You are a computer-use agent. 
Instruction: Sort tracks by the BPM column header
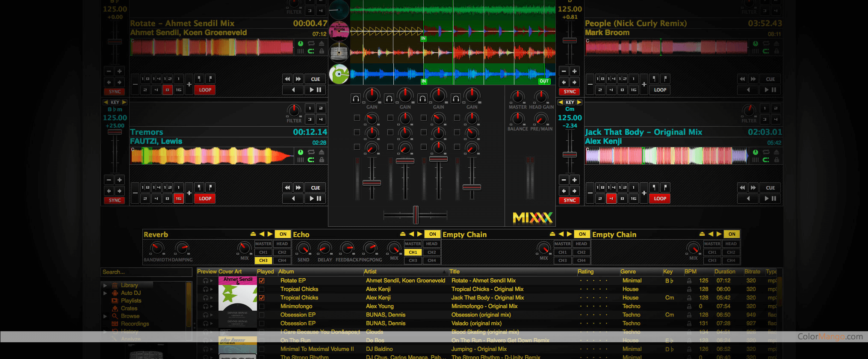coord(690,272)
